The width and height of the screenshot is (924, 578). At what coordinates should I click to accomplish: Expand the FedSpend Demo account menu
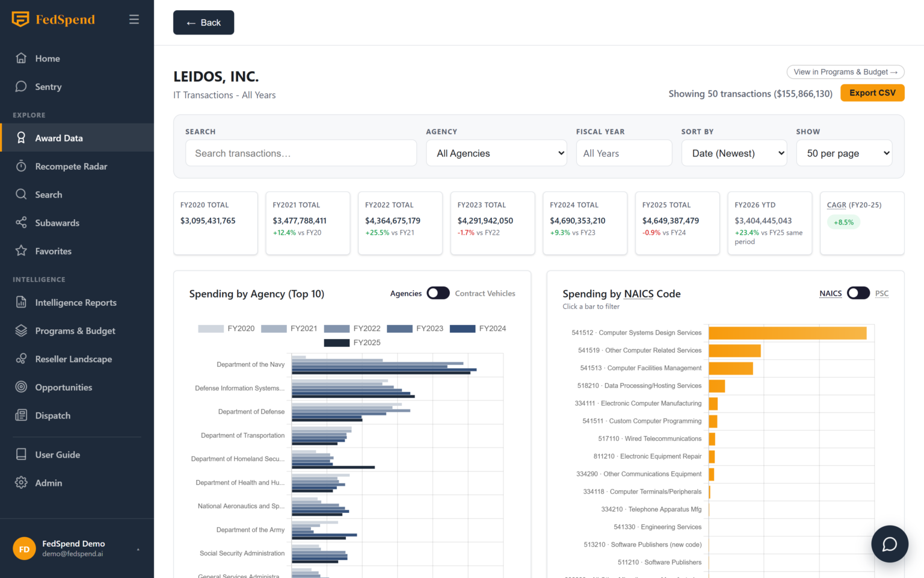[x=77, y=548]
